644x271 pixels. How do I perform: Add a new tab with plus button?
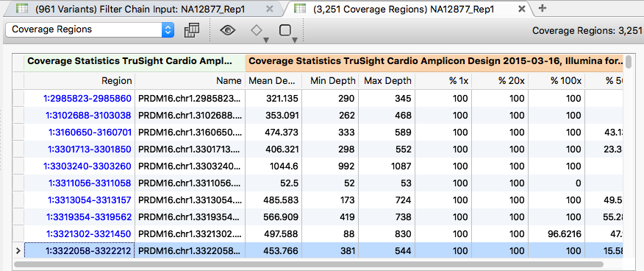[542, 8]
